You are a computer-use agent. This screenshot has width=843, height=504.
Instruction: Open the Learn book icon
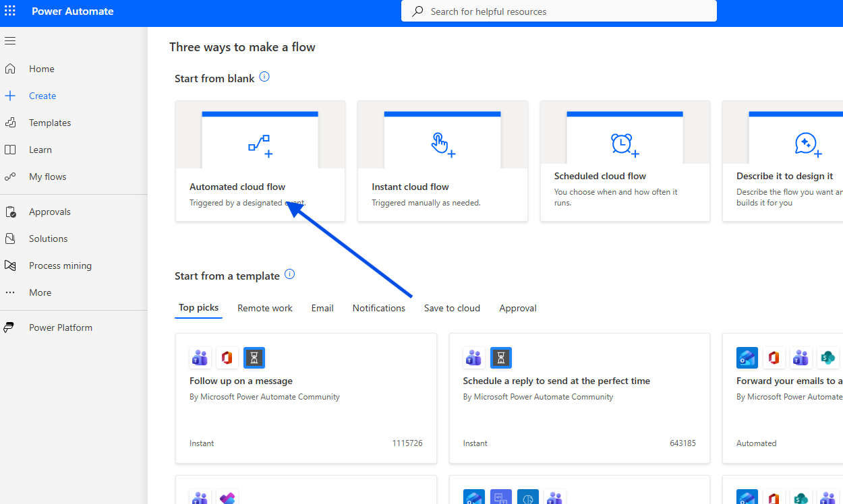10,150
